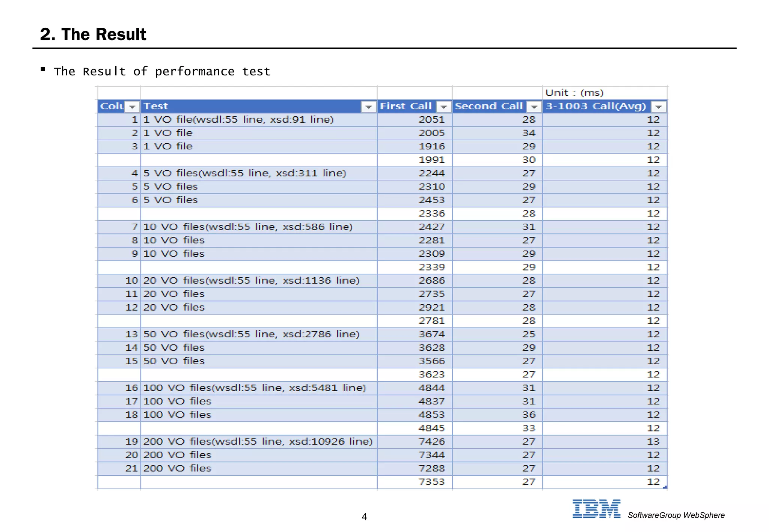
Task: Click First Call value 2281
Action: click(x=415, y=240)
